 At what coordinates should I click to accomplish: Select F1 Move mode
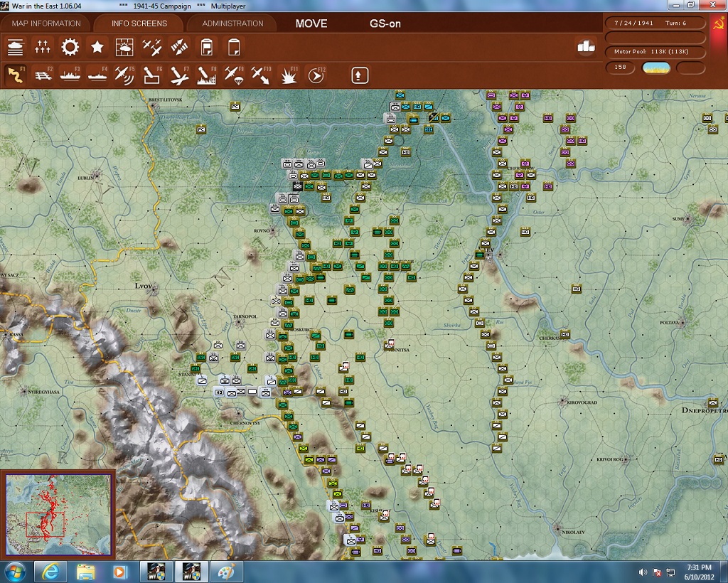click(x=16, y=75)
